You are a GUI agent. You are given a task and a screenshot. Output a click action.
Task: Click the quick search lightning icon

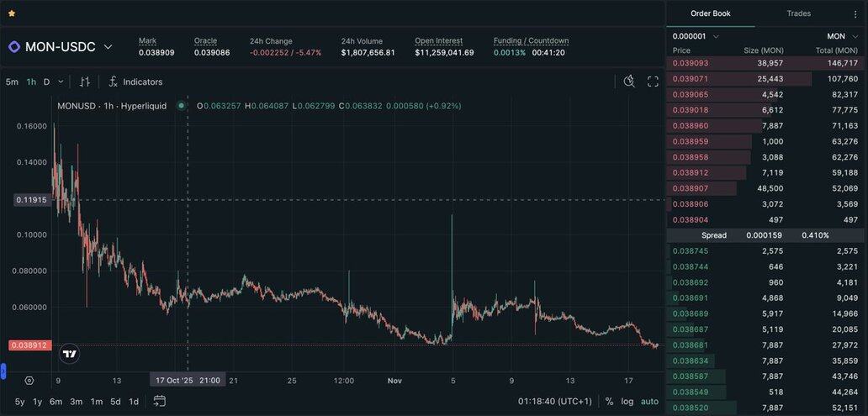629,82
